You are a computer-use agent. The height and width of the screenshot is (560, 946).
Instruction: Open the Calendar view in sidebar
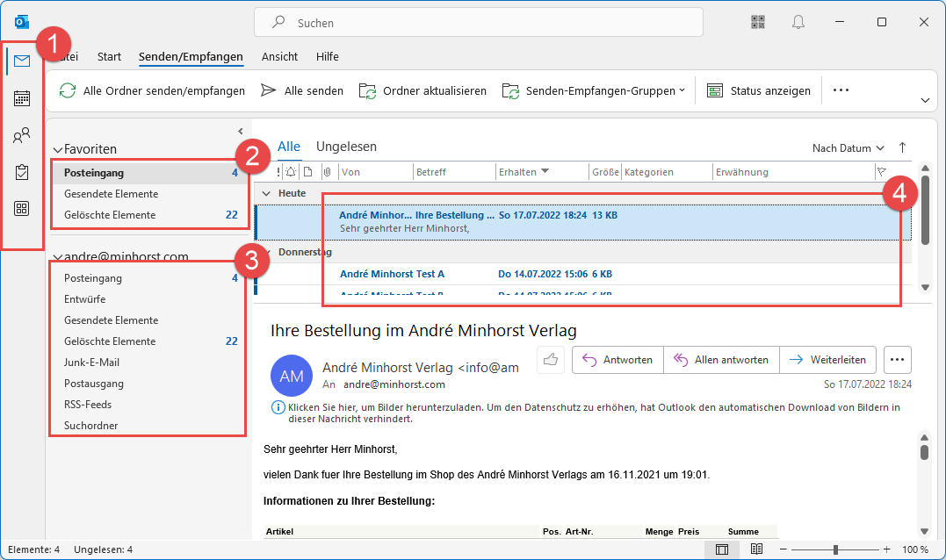pos(22,98)
